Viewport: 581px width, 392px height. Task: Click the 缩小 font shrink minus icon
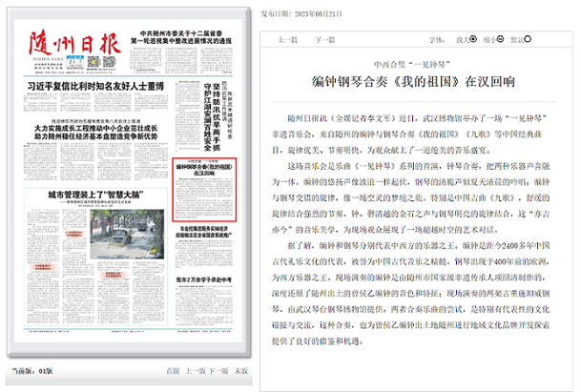tap(500, 39)
